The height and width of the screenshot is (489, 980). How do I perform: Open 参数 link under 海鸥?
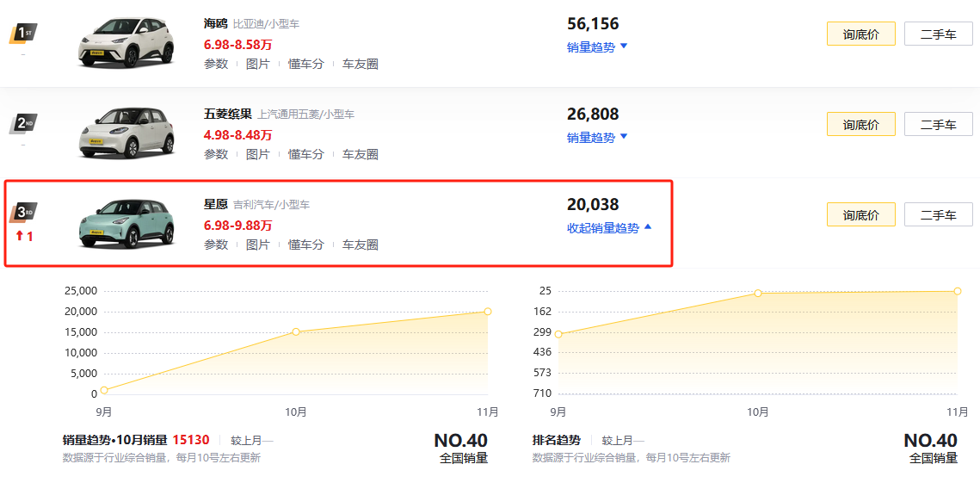pyautogui.click(x=216, y=65)
